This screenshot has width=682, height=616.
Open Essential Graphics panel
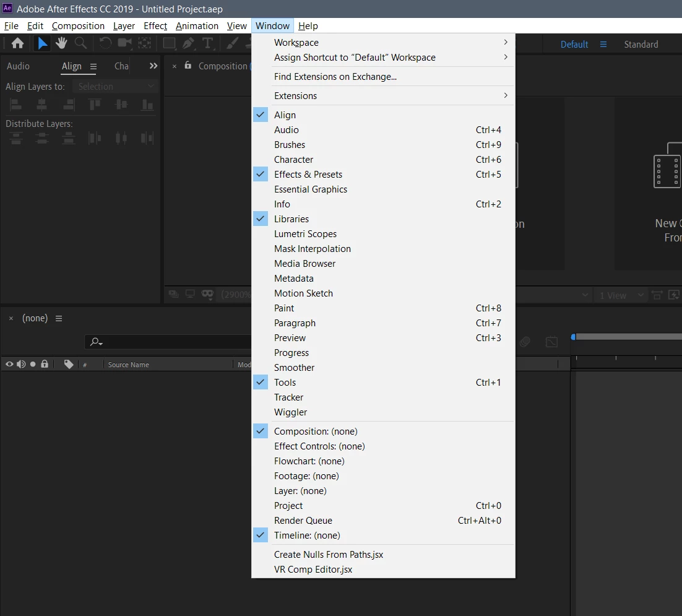click(x=382, y=189)
